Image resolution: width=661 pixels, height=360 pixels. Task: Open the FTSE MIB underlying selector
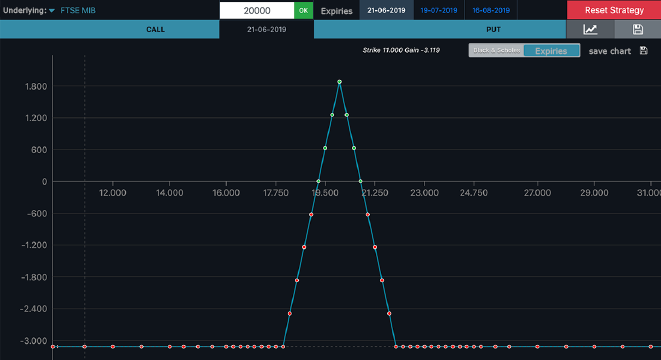coord(78,10)
